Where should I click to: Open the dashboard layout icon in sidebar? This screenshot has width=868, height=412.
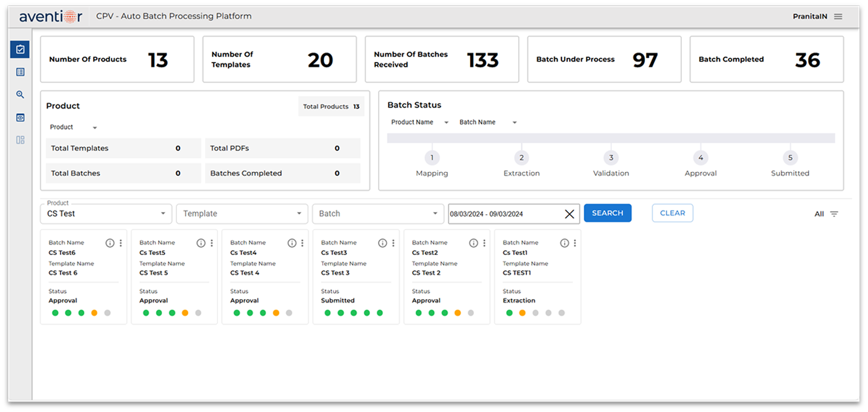tap(20, 140)
